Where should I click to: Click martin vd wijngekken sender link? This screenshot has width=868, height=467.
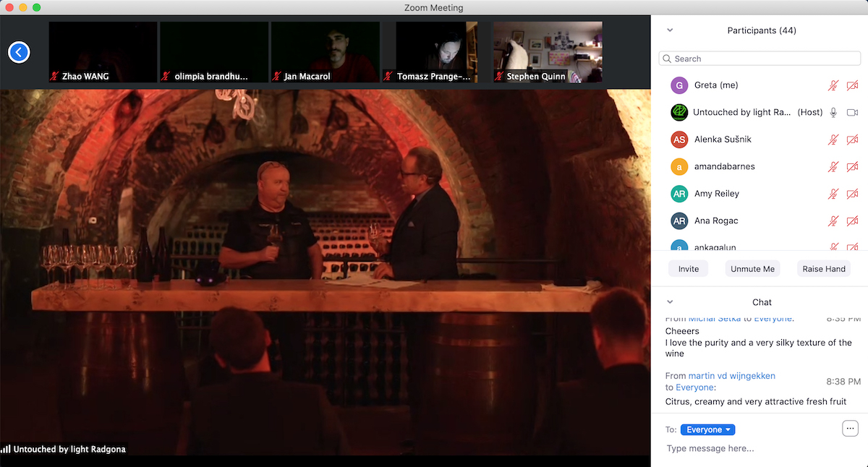click(x=731, y=376)
